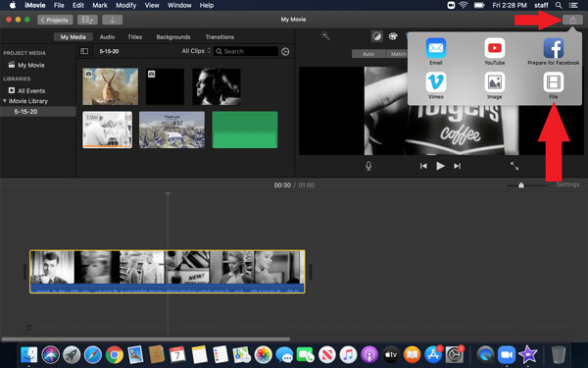Image resolution: width=588 pixels, height=368 pixels.
Task: Open Photos app from the dock
Action: pyautogui.click(x=264, y=354)
